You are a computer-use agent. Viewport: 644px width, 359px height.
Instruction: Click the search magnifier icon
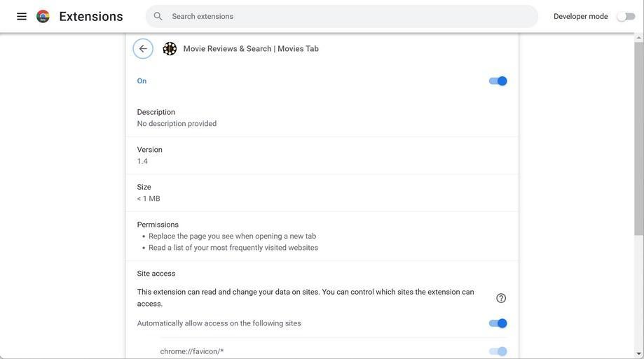[158, 16]
